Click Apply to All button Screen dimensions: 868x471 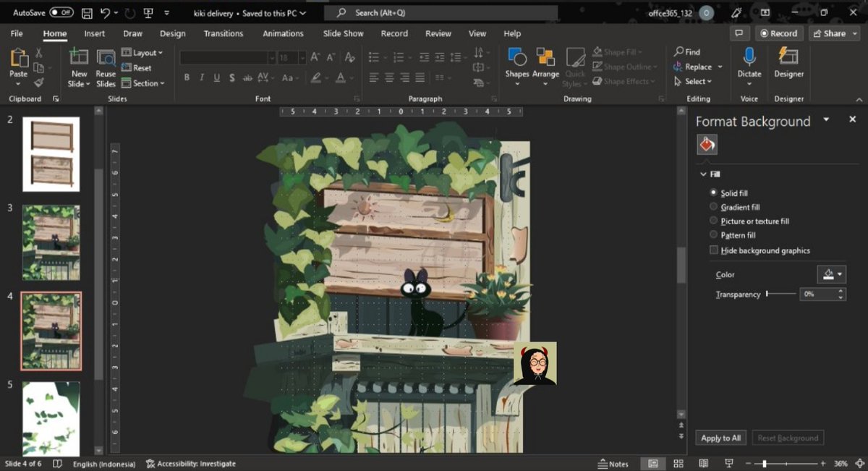tap(721, 438)
